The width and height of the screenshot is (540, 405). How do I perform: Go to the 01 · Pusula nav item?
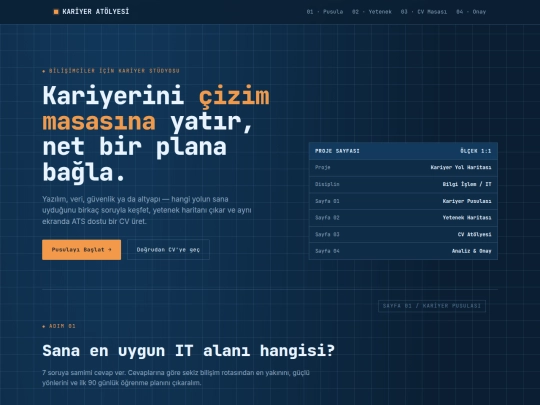pos(325,12)
